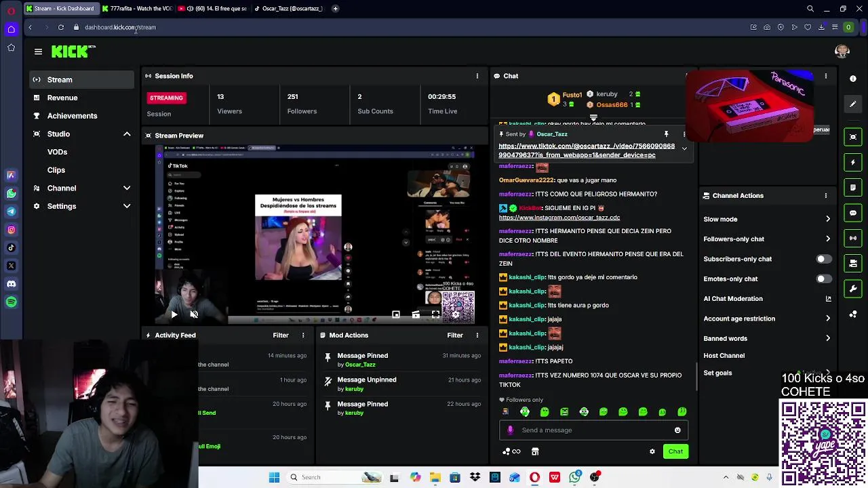Unmute the stream preview audio
868x488 pixels.
point(194,314)
